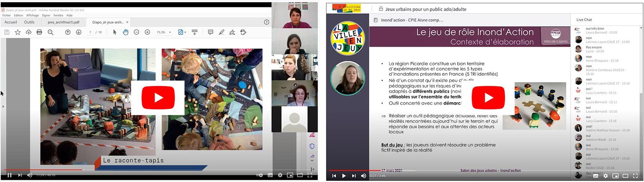Viewport: 644px width, 182px height.
Task: Enter fullscreen on right player
Action: click(x=635, y=176)
